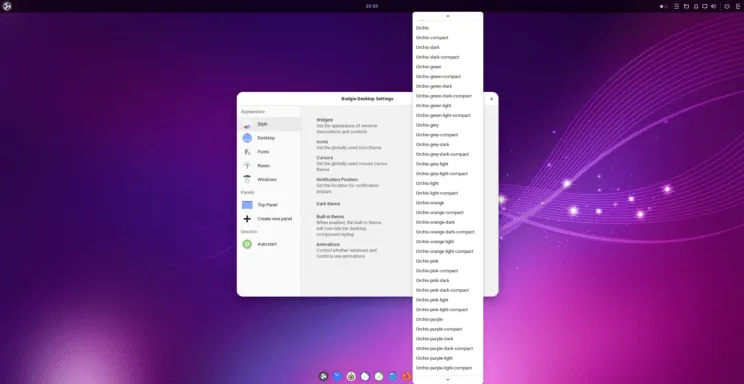Select Orchis-grey-compact theme
This screenshot has height=384, width=744.
click(448, 135)
